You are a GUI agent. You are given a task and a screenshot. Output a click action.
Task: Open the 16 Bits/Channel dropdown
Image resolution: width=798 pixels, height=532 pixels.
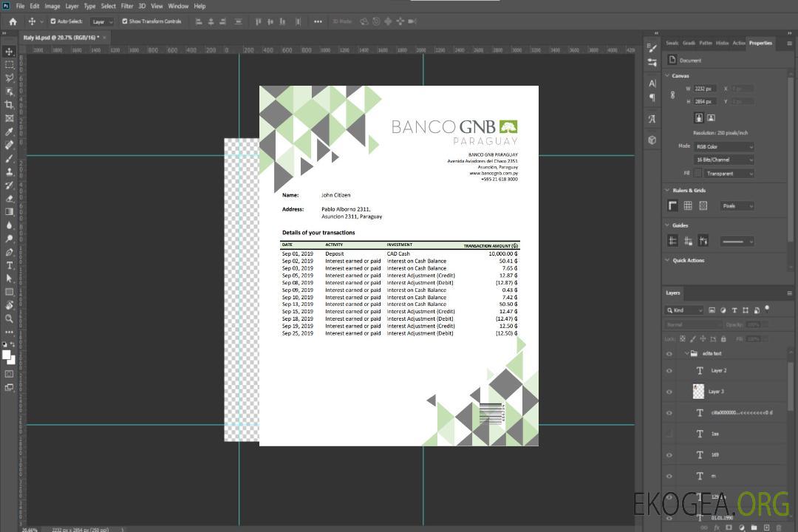tap(723, 160)
